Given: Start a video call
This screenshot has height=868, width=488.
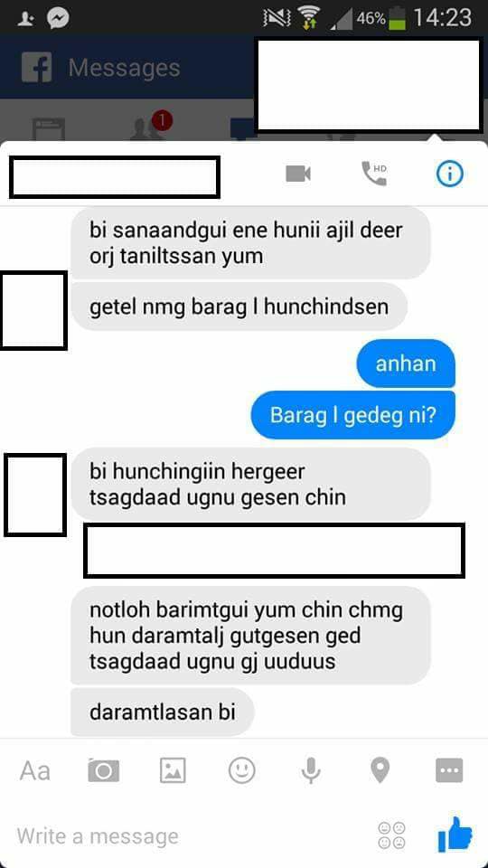Looking at the screenshot, I should [x=298, y=174].
